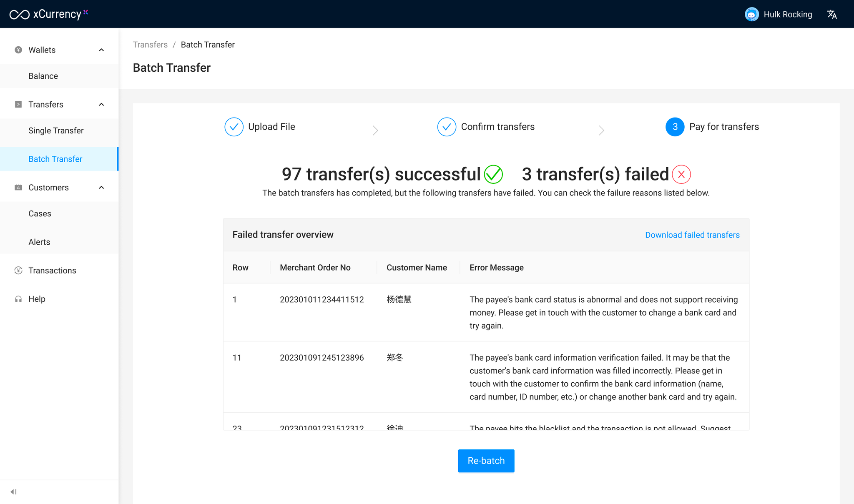Click the Upload File step checkmark

pyautogui.click(x=234, y=127)
